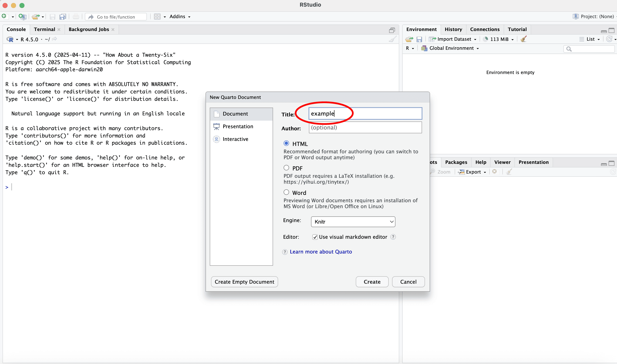Click the Open existing file folder icon
Screen dimensions: 617x364
[35, 16]
